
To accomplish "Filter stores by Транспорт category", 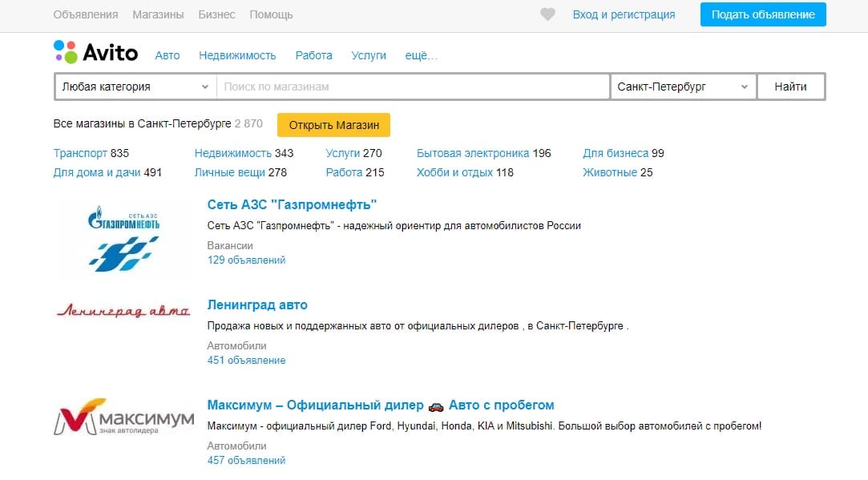I will (80, 153).
